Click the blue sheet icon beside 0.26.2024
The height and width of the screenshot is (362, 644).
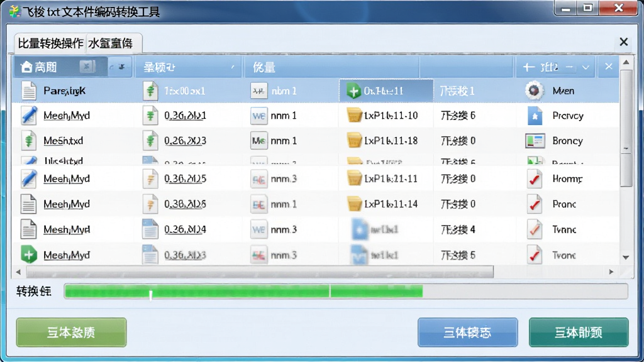150,229
